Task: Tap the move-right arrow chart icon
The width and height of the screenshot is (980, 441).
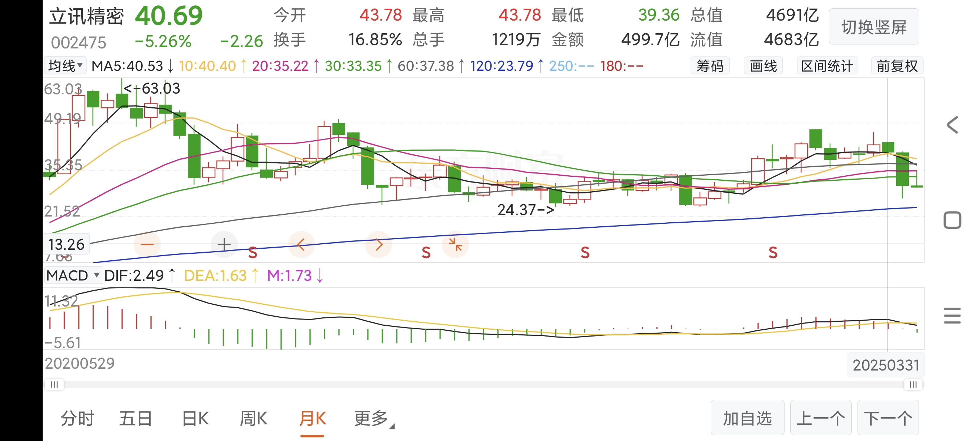Action: [x=378, y=244]
